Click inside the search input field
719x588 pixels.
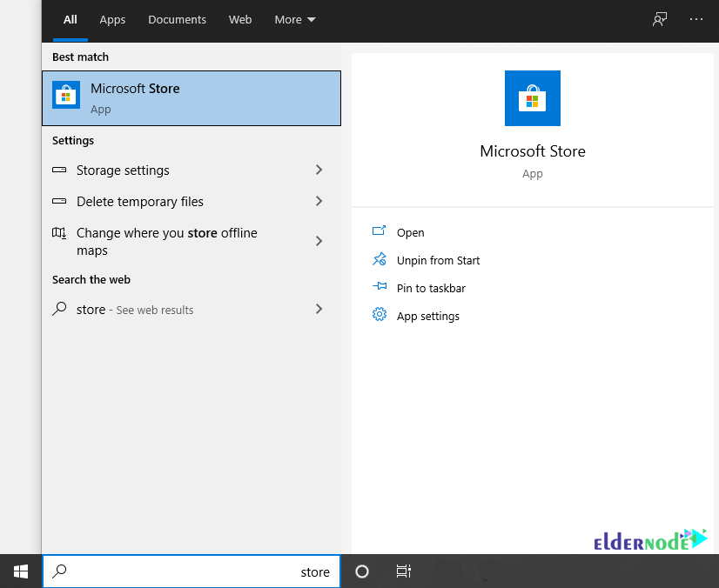pyautogui.click(x=192, y=571)
